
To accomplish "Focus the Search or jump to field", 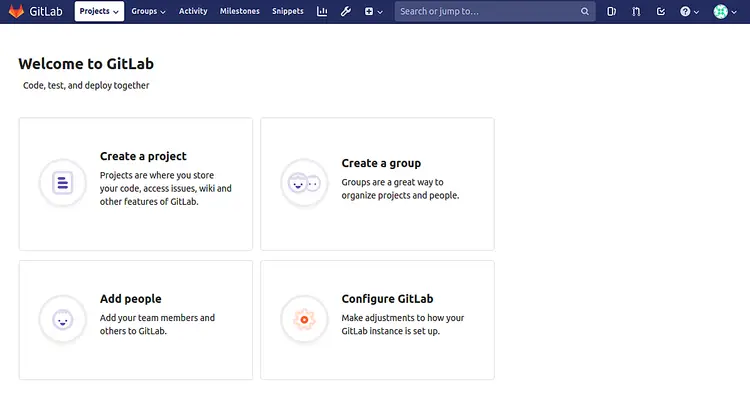I will pyautogui.click(x=485, y=12).
